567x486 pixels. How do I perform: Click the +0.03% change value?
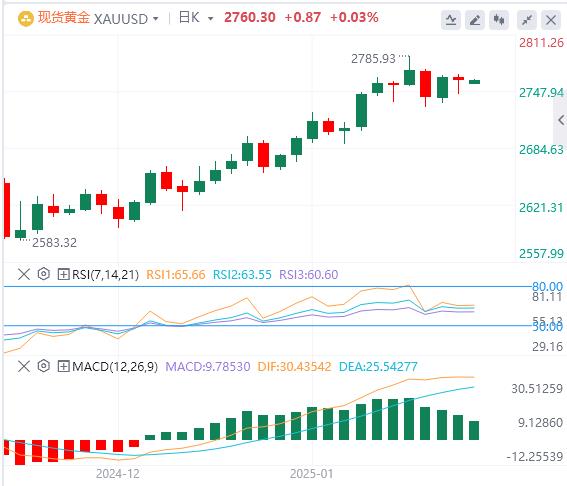coord(354,17)
